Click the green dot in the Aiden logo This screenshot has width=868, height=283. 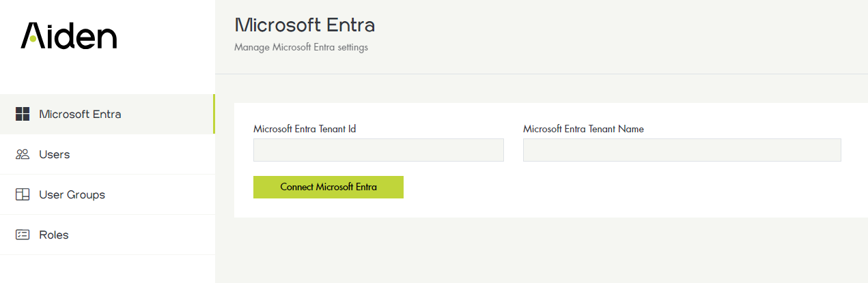32,39
